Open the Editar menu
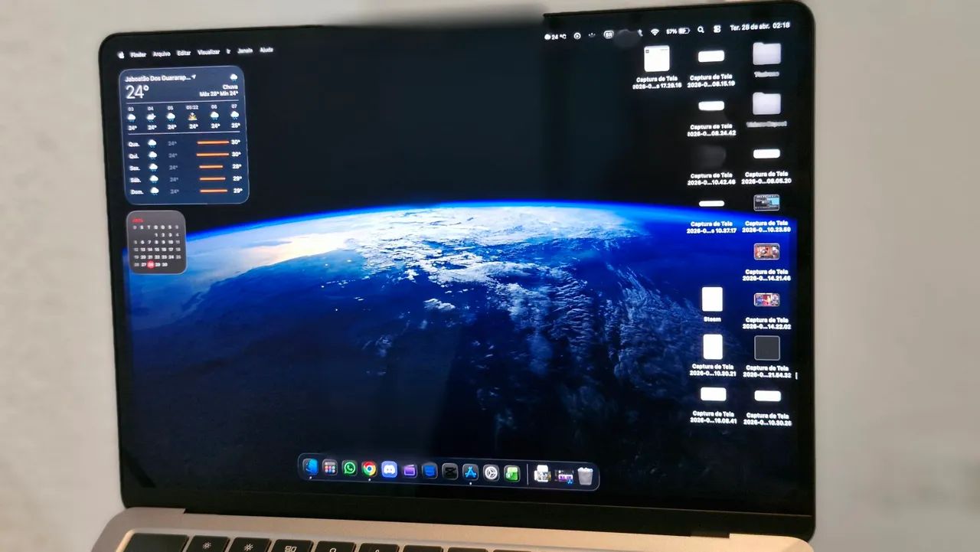This screenshot has width=980, height=552. click(x=184, y=53)
